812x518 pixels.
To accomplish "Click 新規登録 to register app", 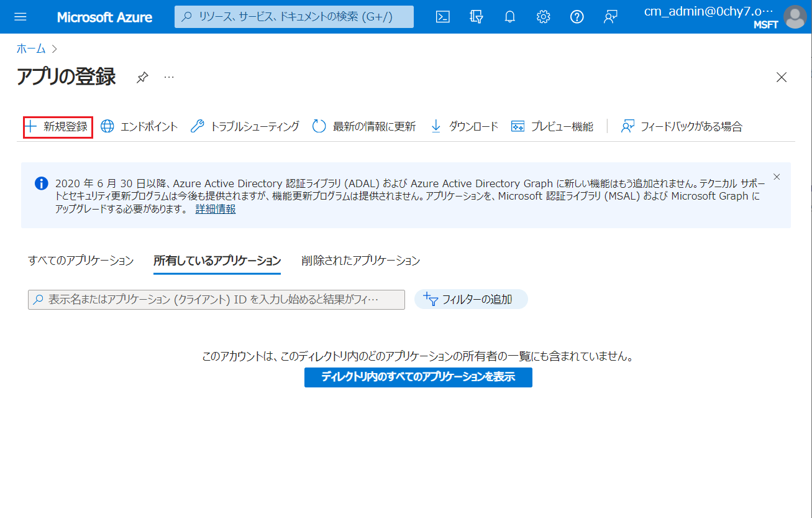I will pos(58,127).
